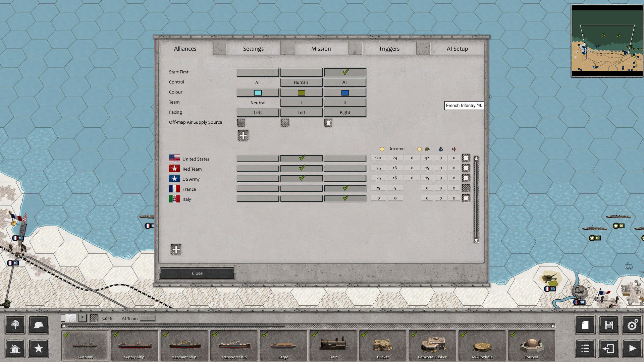Screen dimensions: 644x362
Task: Save the scenario with the floppy disk icon
Action: point(608,325)
